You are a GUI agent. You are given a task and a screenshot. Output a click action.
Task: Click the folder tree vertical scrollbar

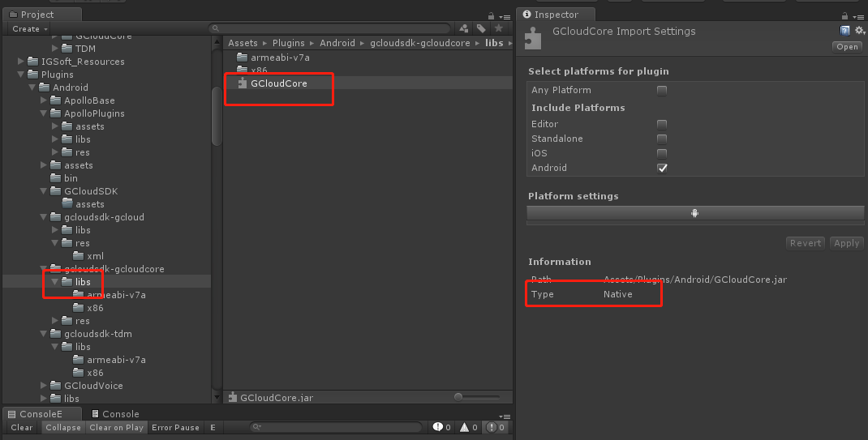coord(217,116)
